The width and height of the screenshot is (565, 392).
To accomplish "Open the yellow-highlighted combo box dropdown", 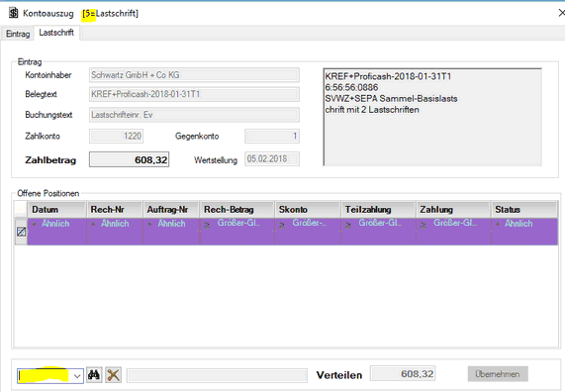I will pos(77,376).
